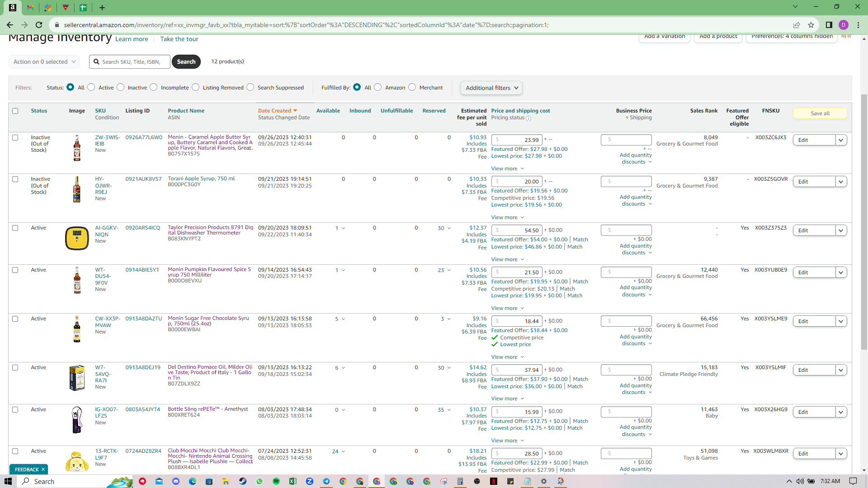This screenshot has width=868, height=488.
Task: Expand available quantity 5 for Monin Sugar Free Chocolate
Action: (340, 319)
